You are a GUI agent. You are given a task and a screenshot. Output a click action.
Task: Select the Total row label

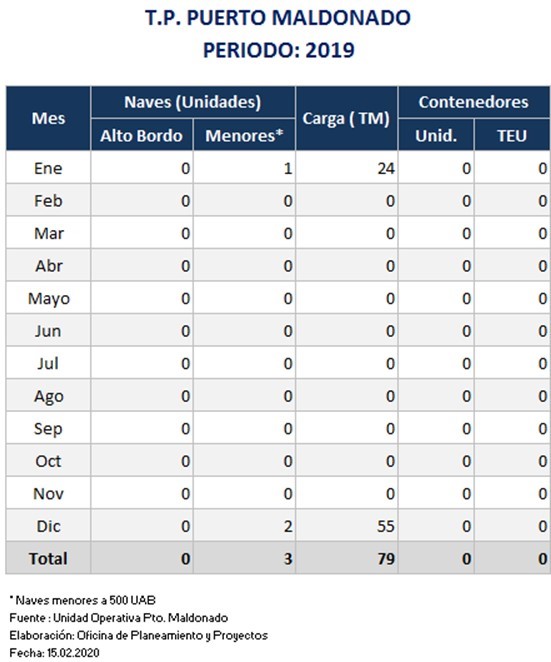tap(48, 559)
